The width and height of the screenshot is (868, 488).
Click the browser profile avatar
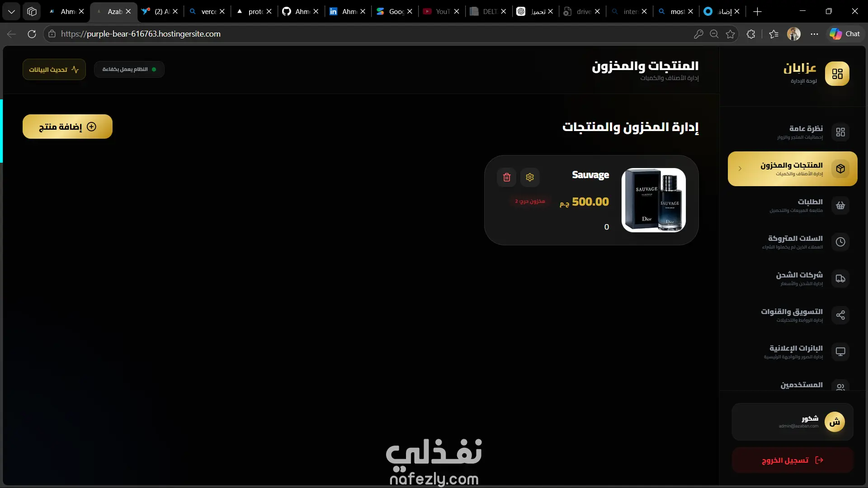tap(794, 34)
